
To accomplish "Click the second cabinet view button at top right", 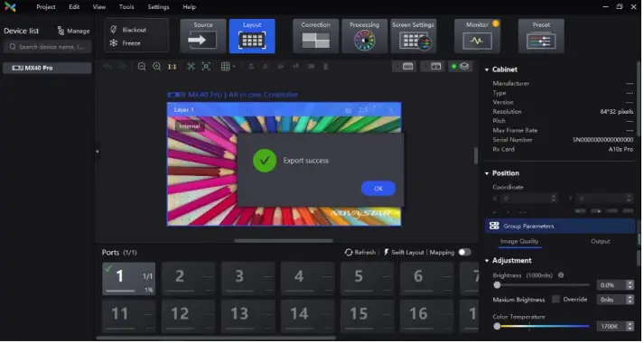I will point(433,67).
